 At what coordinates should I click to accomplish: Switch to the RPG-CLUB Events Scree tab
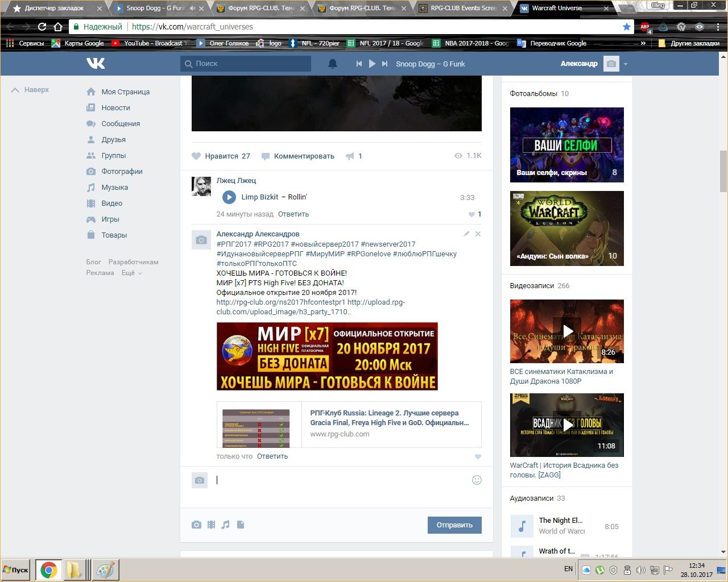(464, 9)
